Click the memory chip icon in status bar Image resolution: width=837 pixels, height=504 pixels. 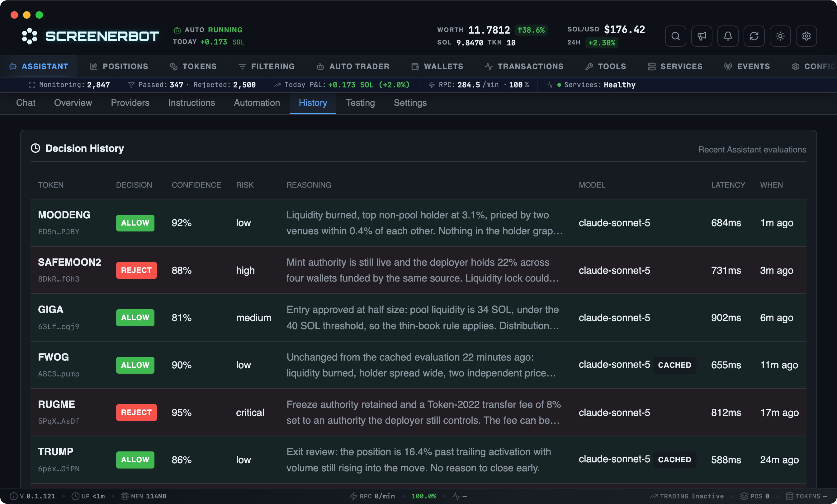tap(125, 496)
